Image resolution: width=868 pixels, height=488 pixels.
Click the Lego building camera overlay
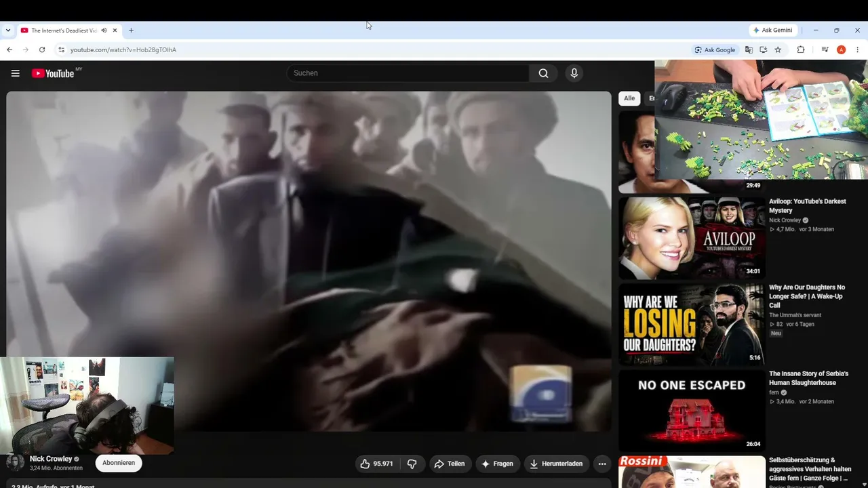[x=761, y=119]
